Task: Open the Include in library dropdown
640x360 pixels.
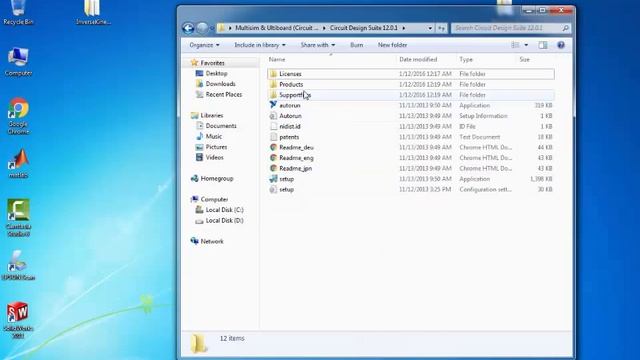Action: 260,45
